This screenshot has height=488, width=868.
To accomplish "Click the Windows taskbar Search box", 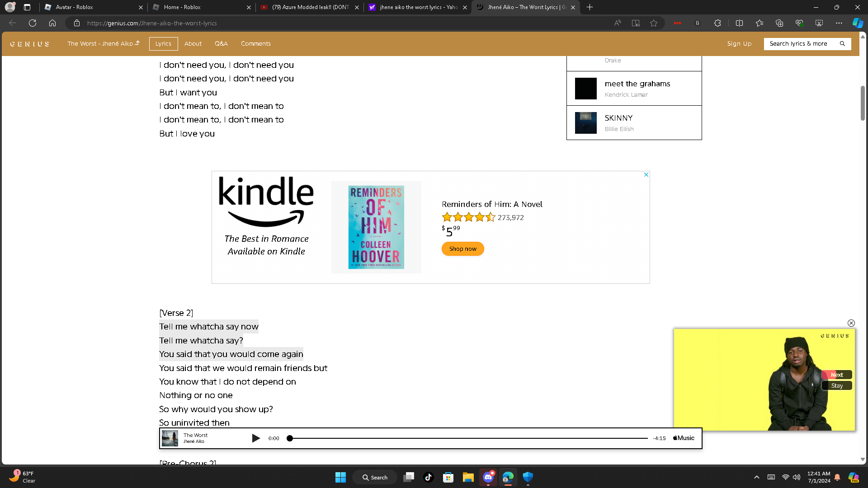I will (x=375, y=477).
